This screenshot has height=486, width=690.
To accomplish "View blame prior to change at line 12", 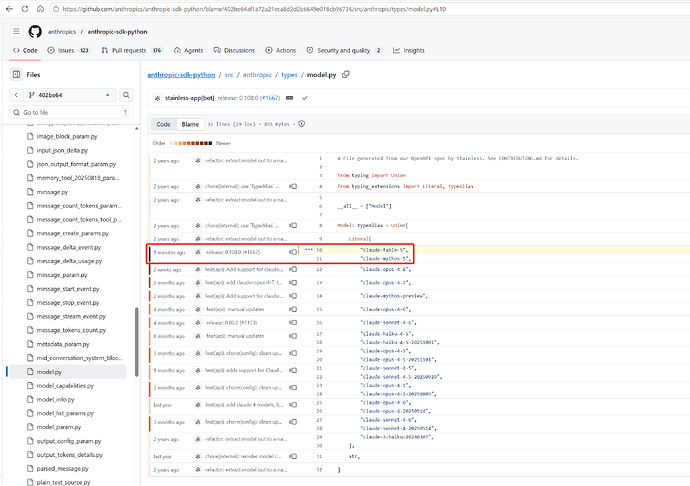I will click(293, 269).
